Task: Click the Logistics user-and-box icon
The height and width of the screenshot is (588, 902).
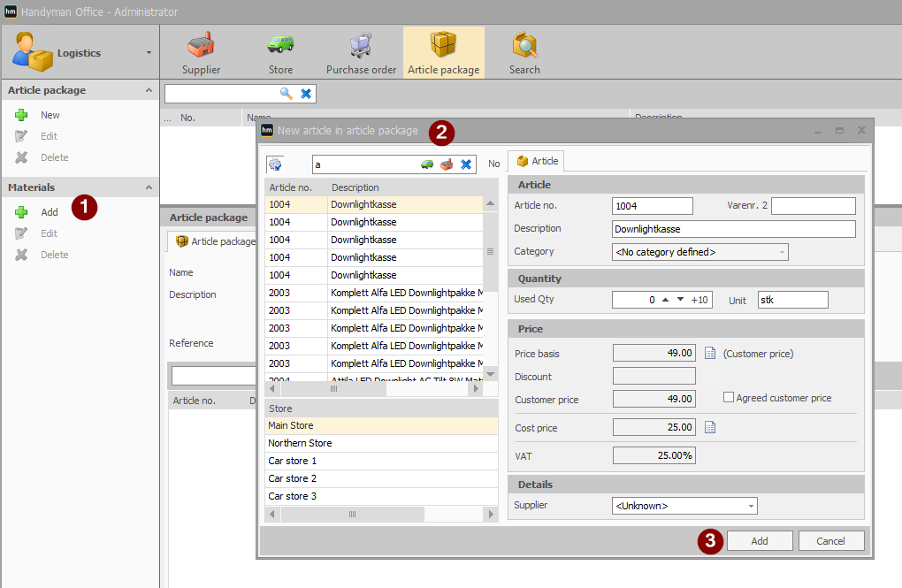Action: pyautogui.click(x=32, y=52)
